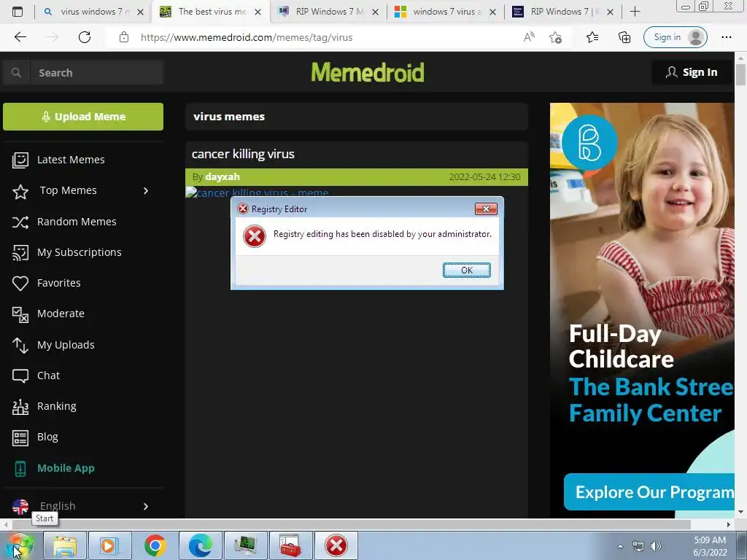The width and height of the screenshot is (747, 560).
Task: Click the broken cancer killing virus image
Action: coord(257,192)
